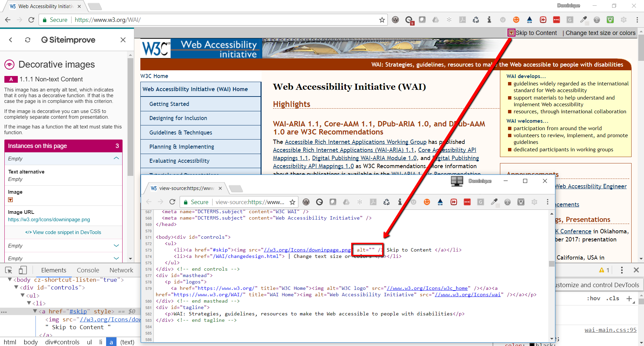Collapse the div id=controls node
This screenshot has width=644, height=346.
16,287
